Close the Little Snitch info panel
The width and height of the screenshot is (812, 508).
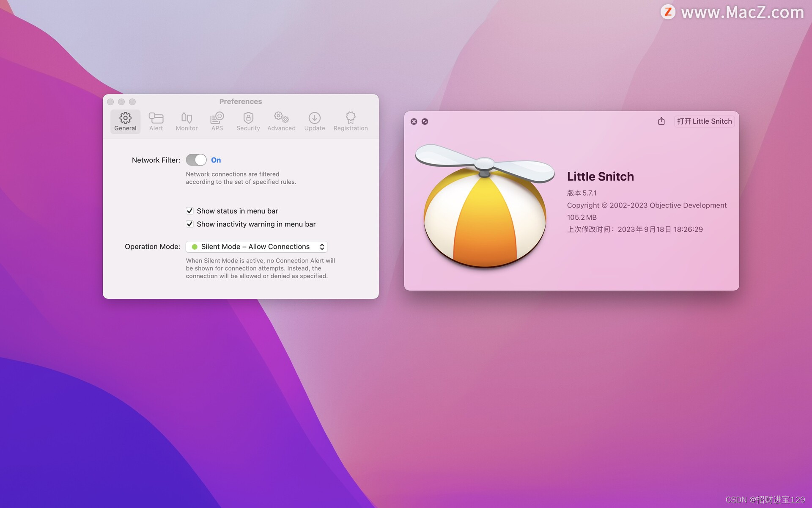click(414, 121)
